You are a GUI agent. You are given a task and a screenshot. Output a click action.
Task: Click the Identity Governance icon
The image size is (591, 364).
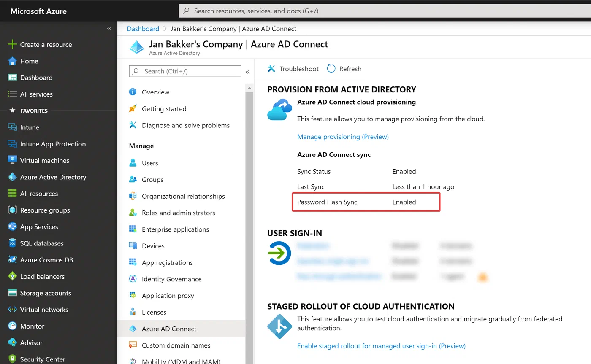click(133, 279)
